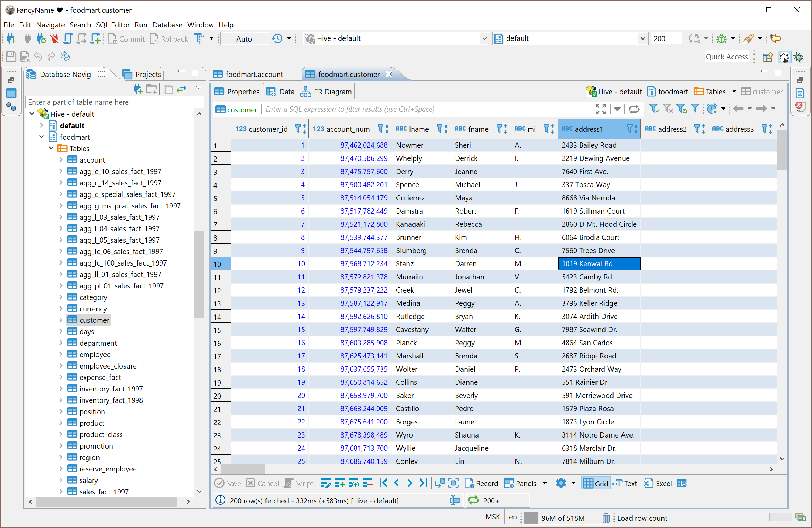Click the garbage collector trash icon
Viewport: 812px width, 528px height.
(x=606, y=518)
